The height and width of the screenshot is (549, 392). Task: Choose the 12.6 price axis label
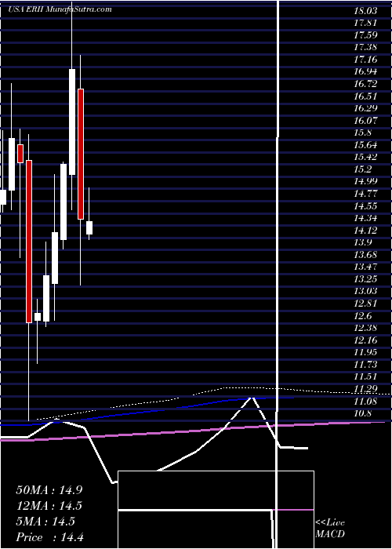click(x=363, y=316)
